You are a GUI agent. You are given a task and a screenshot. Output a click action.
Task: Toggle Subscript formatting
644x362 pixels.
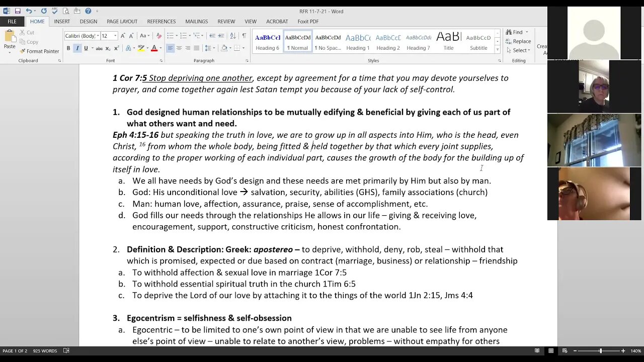pos(108,48)
